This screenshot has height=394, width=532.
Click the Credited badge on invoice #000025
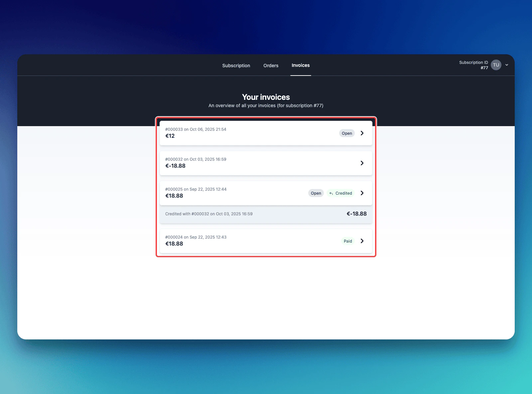pos(340,193)
